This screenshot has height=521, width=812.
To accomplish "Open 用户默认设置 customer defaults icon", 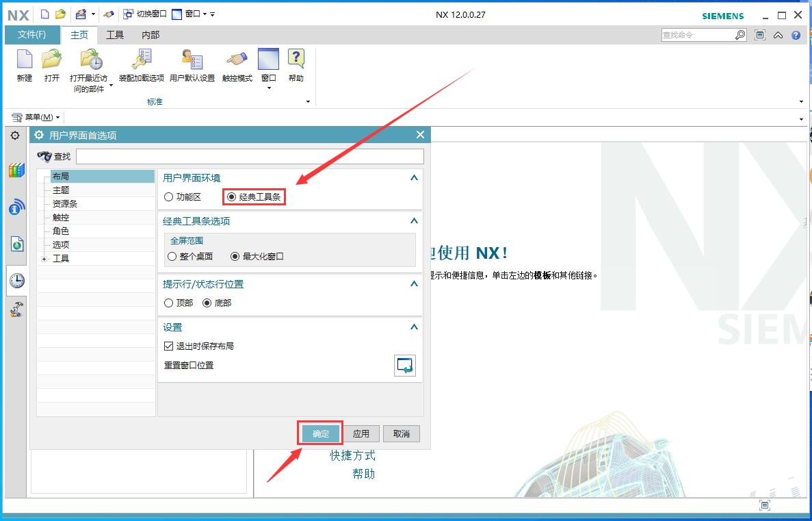I will coord(192,61).
